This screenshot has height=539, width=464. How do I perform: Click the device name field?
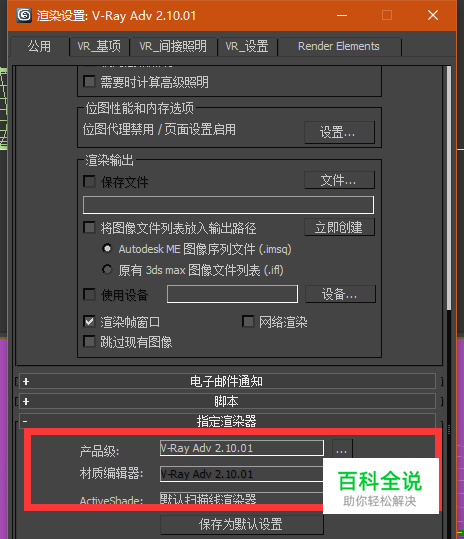point(232,294)
